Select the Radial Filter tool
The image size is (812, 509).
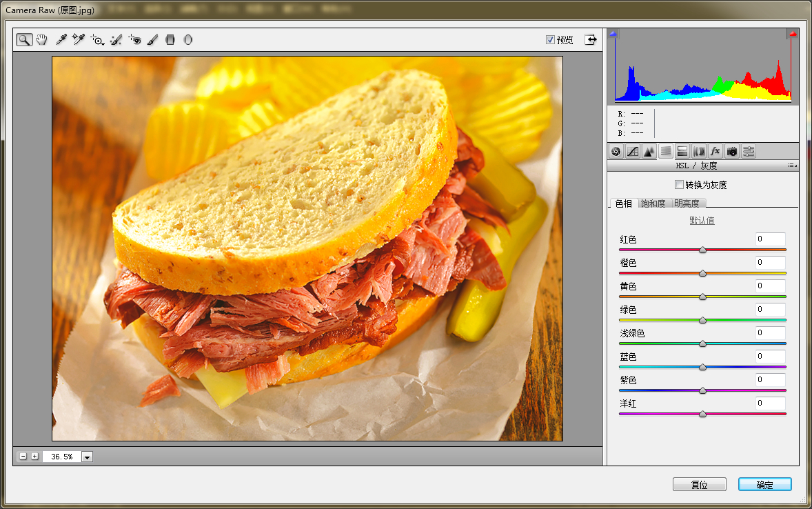pos(188,39)
